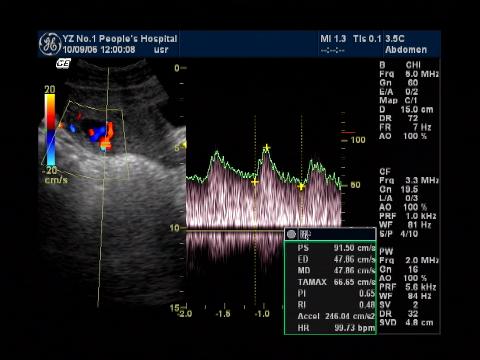Click the 3.5C probe label
480x360 pixels.
point(395,39)
